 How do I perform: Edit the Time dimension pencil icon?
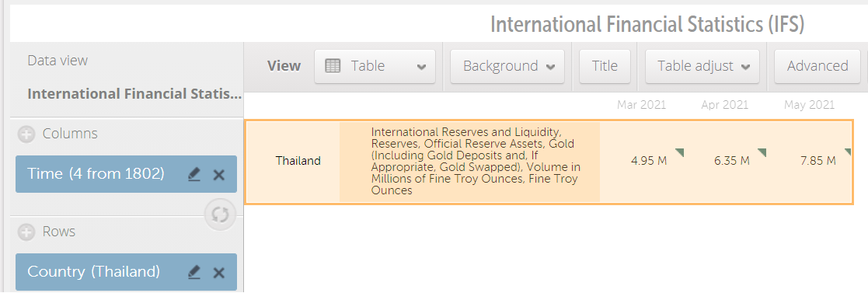[x=193, y=175]
